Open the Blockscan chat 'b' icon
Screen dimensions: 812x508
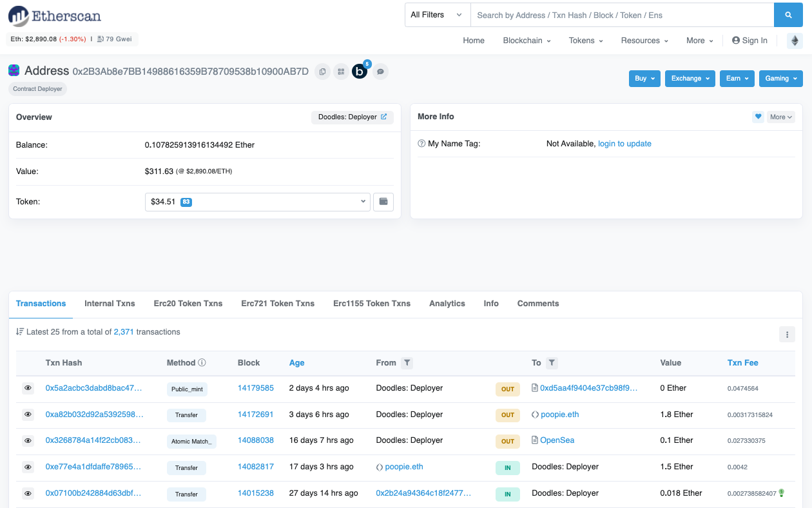pyautogui.click(x=360, y=72)
